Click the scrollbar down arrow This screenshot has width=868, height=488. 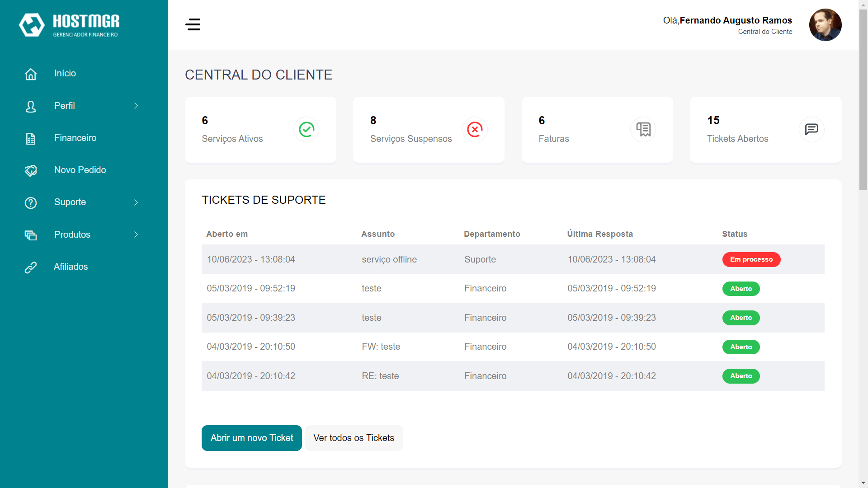[863, 483]
